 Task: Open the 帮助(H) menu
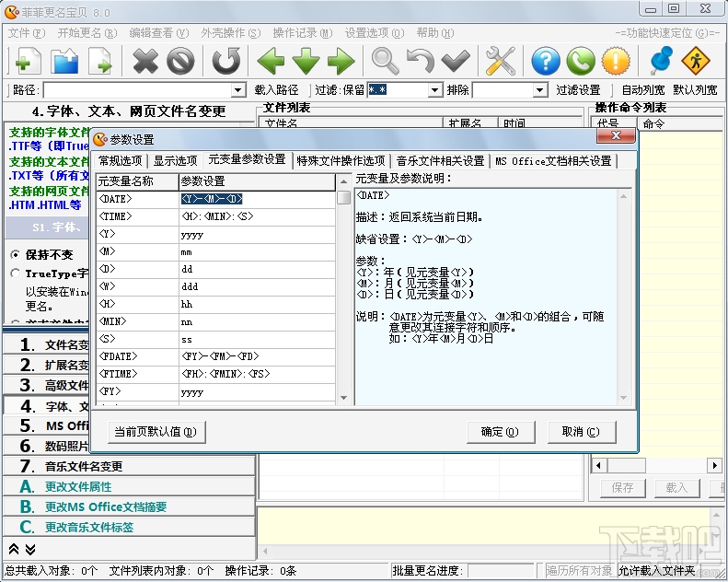click(435, 33)
